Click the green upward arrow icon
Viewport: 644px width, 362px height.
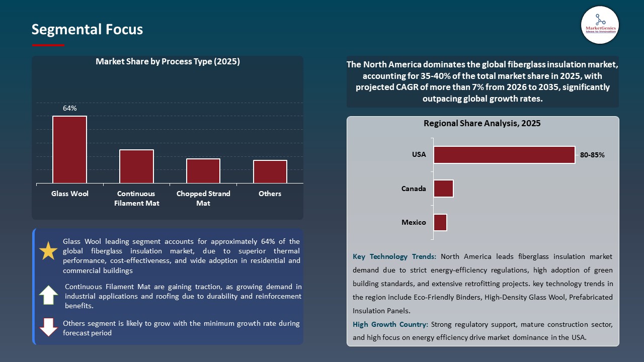(x=48, y=295)
